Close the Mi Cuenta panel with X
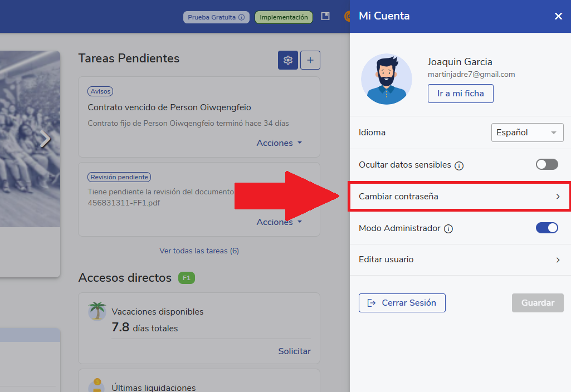 pyautogui.click(x=558, y=16)
